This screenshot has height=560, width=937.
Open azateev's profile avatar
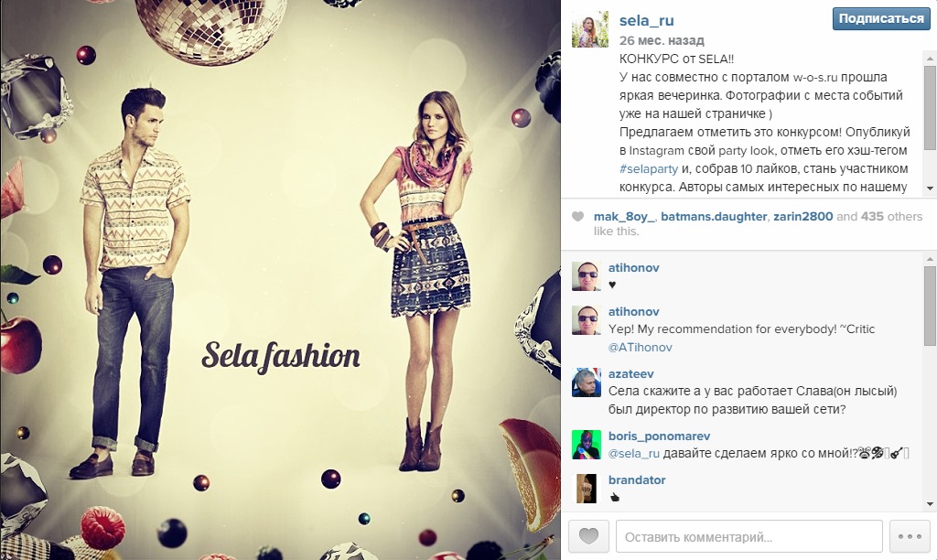tap(587, 382)
